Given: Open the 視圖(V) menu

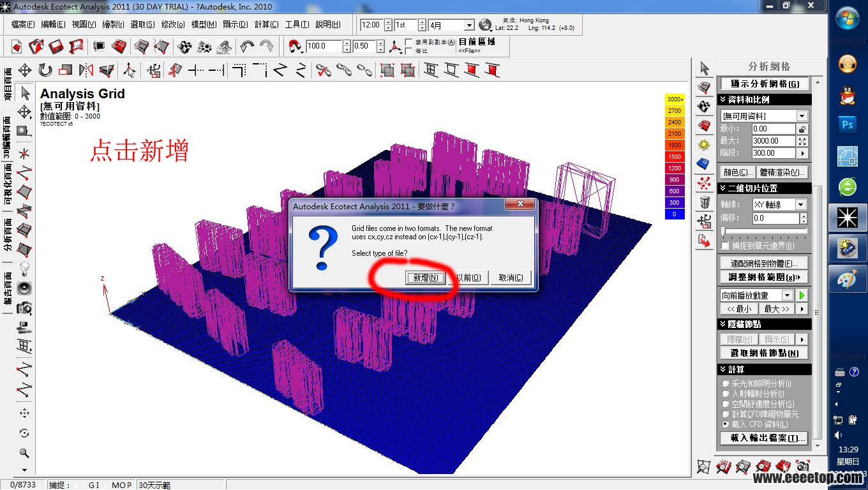Looking at the screenshot, I should [x=84, y=24].
